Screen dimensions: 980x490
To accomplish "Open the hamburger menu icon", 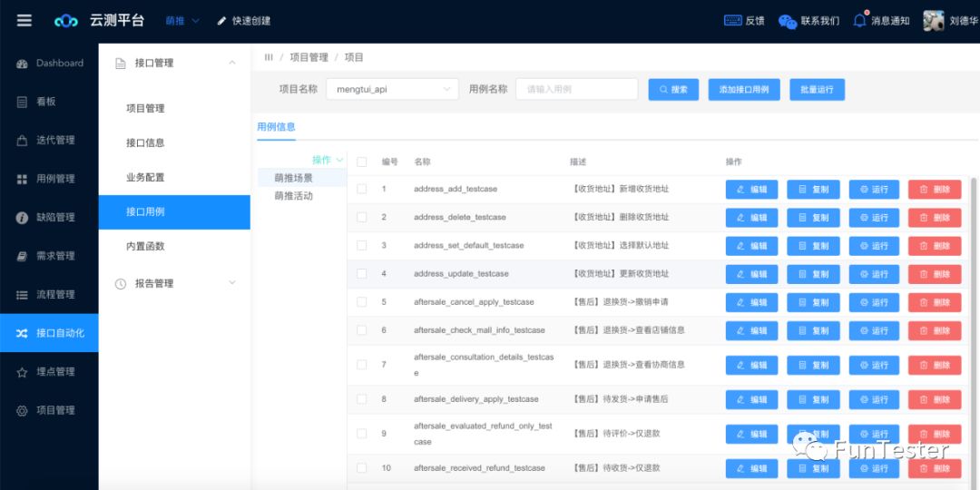I will click(24, 21).
